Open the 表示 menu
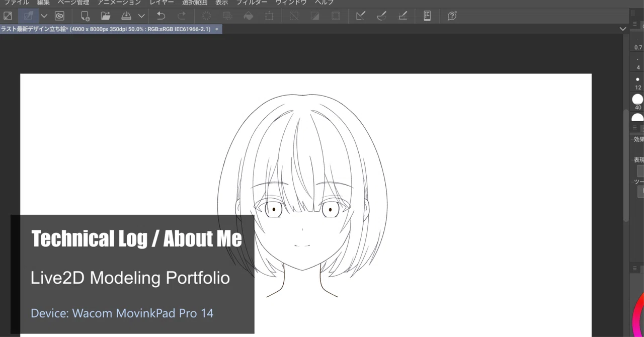 coord(221,3)
